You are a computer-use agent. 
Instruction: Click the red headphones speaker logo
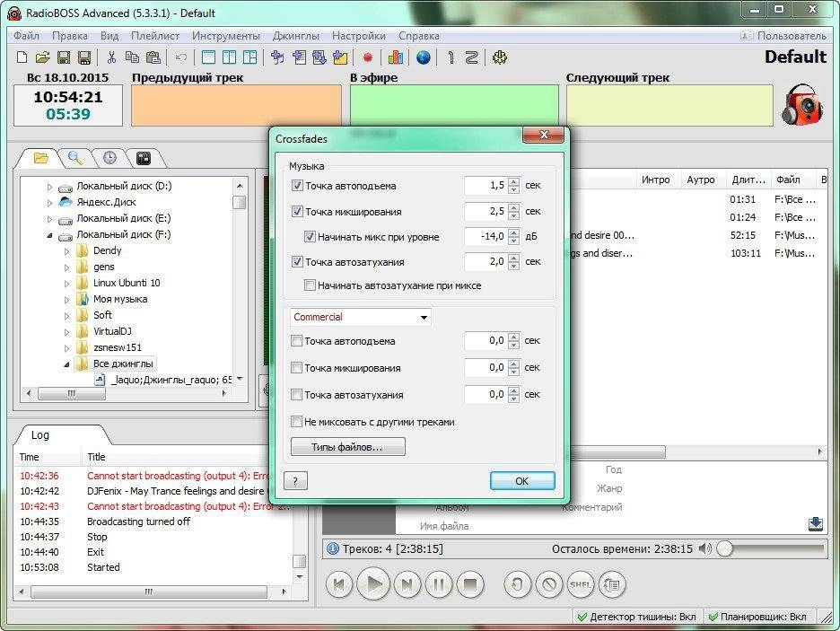(x=802, y=104)
